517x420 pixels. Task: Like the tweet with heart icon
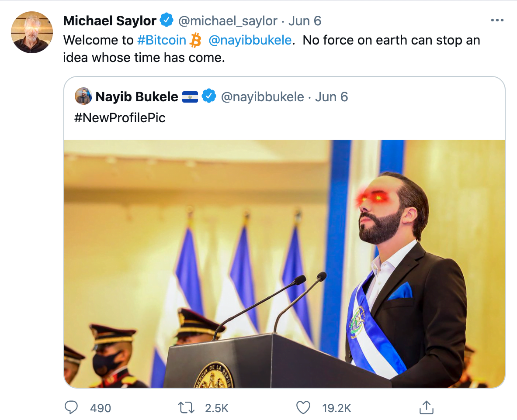pyautogui.click(x=303, y=407)
